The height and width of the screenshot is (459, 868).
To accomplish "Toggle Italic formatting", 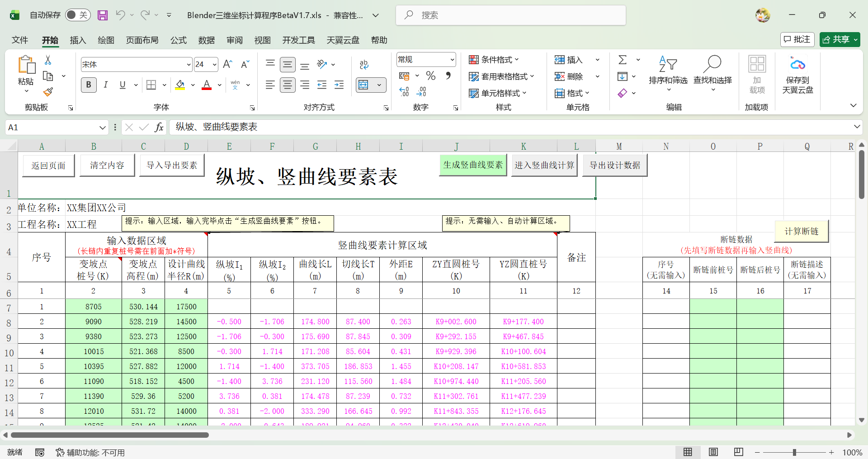I will click(106, 85).
